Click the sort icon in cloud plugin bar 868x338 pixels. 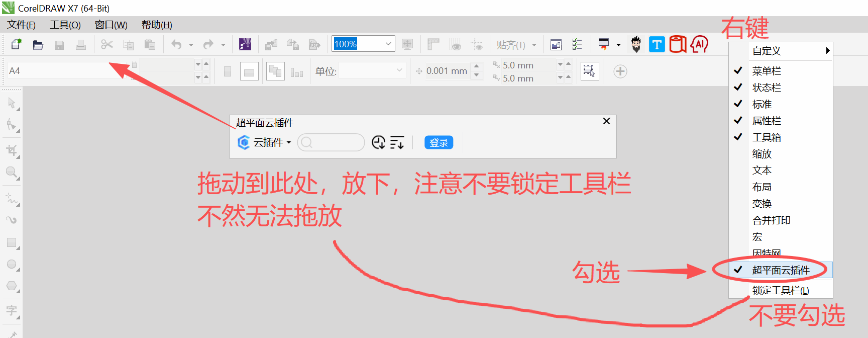(397, 143)
